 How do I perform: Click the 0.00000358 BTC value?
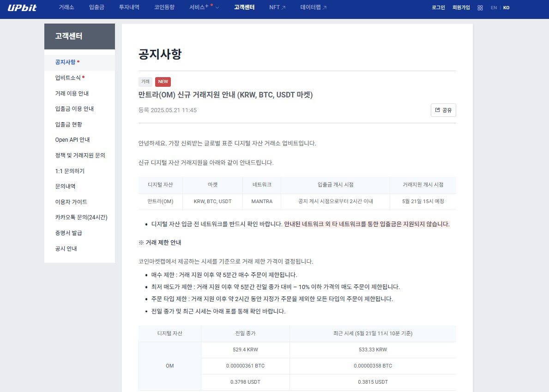(373, 366)
